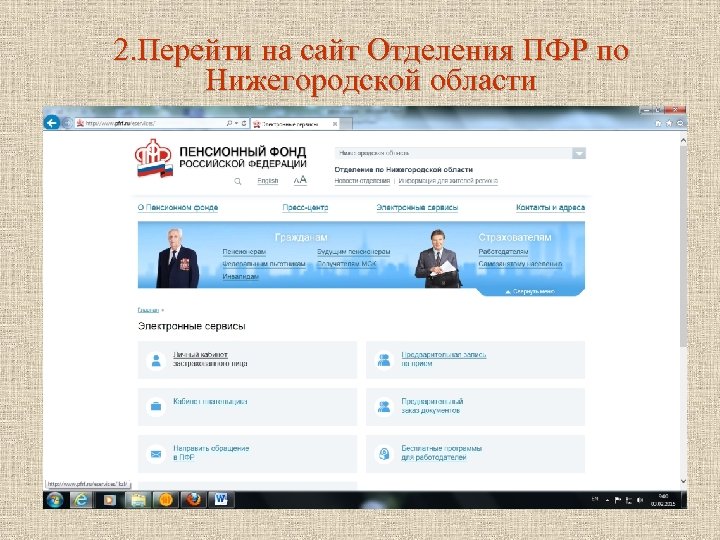Click the person icon beside Личный кабинет
The width and height of the screenshot is (720, 540).
click(x=156, y=360)
